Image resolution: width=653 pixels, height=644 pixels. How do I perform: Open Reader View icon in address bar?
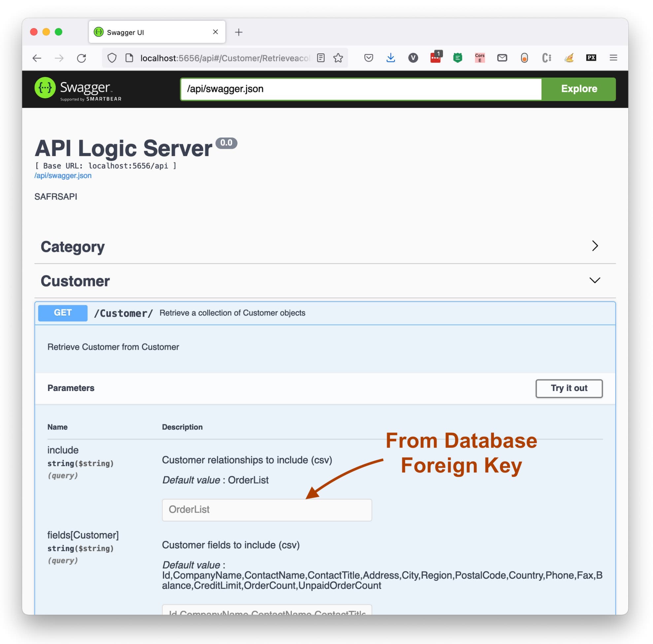click(x=321, y=58)
